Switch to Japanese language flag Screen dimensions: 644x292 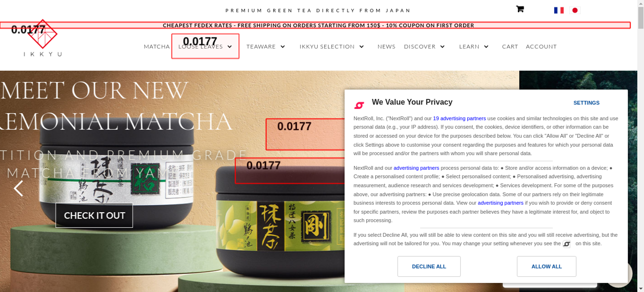click(575, 10)
